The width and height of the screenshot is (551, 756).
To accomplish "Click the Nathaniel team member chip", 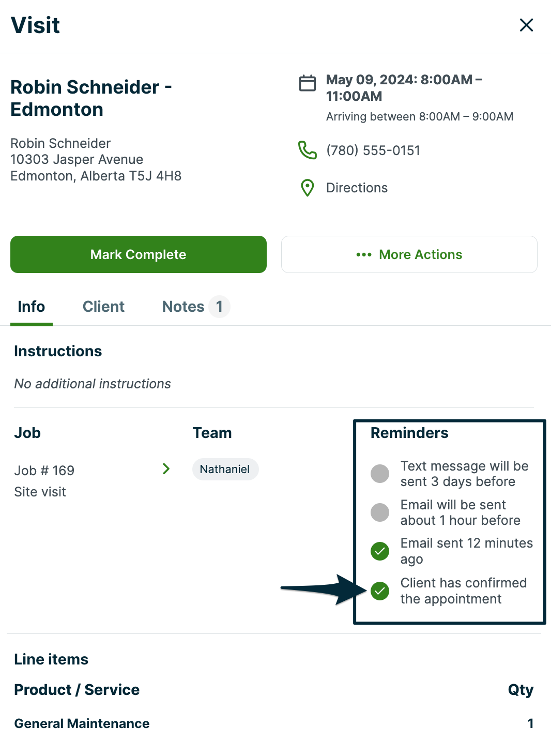I will click(225, 469).
